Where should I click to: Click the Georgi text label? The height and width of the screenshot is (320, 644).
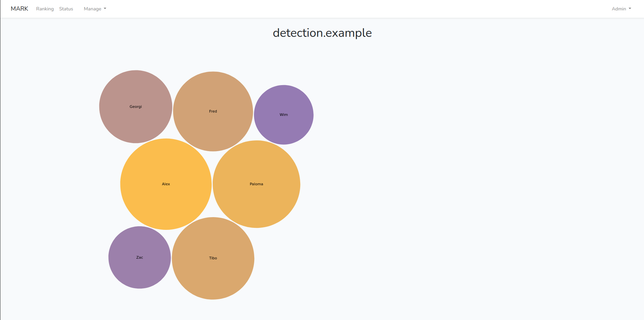pos(136,107)
